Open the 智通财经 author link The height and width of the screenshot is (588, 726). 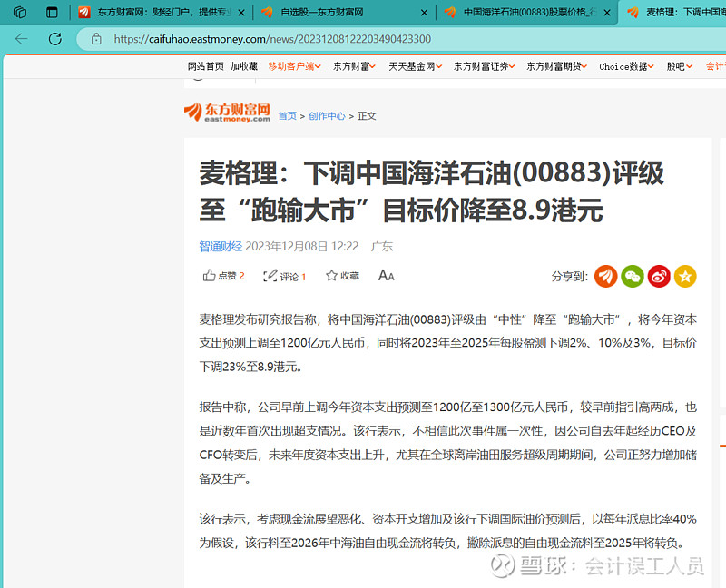[221, 246]
